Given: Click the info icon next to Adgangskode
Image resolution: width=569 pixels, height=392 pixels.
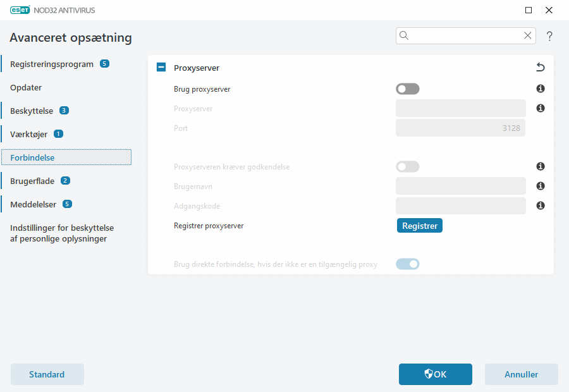Looking at the screenshot, I should click(x=541, y=205).
